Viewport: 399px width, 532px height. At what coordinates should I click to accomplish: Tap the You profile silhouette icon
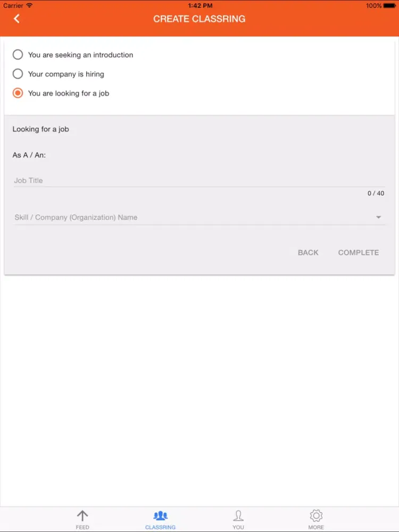(238, 516)
